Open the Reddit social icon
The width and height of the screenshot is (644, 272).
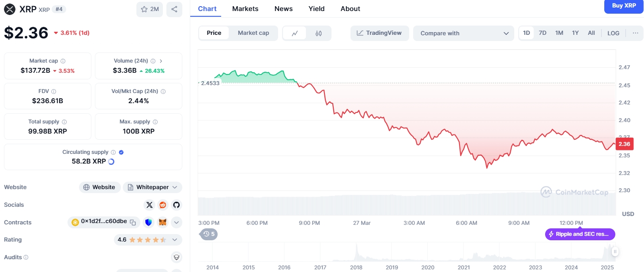point(163,205)
